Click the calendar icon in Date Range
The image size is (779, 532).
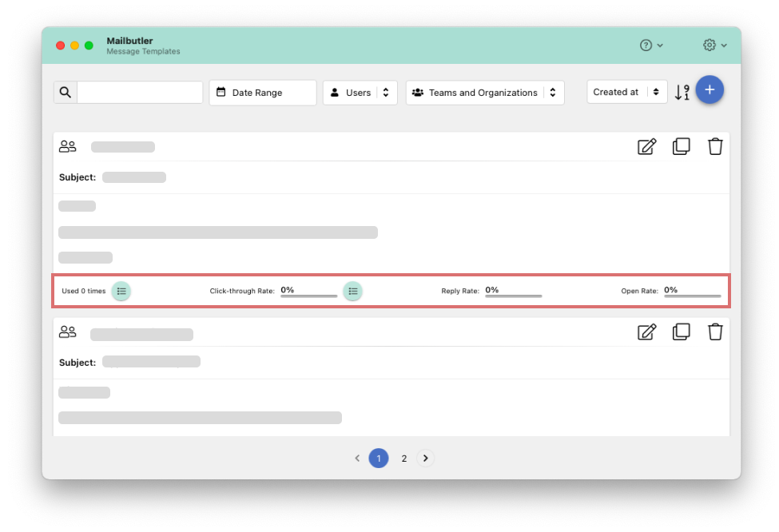click(221, 92)
